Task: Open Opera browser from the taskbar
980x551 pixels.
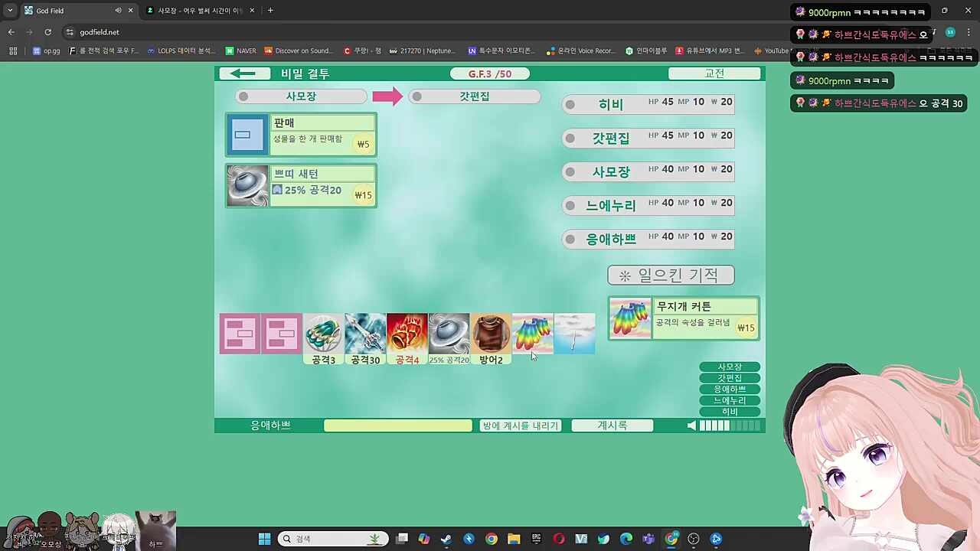Action: pos(559,539)
